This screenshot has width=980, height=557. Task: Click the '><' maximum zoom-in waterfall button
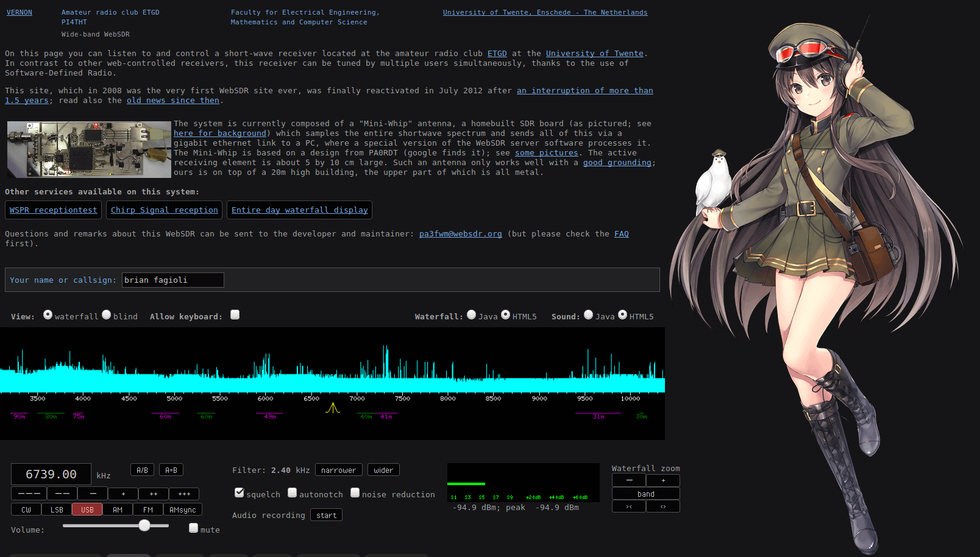tap(629, 506)
